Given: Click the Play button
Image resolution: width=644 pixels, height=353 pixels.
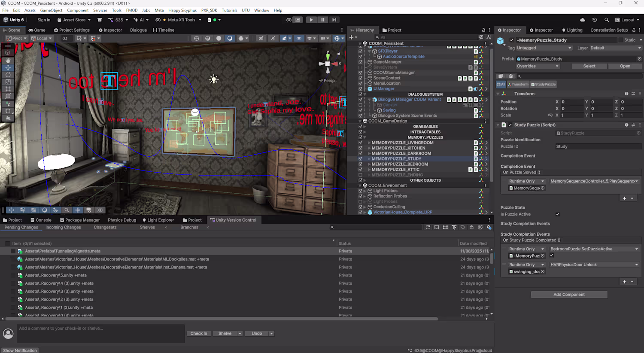Looking at the screenshot, I should point(311,20).
